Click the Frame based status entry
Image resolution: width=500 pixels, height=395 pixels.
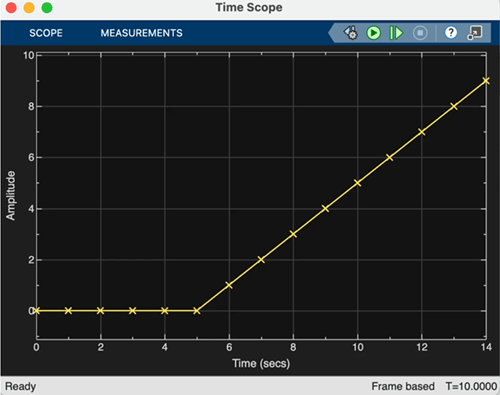[403, 386]
